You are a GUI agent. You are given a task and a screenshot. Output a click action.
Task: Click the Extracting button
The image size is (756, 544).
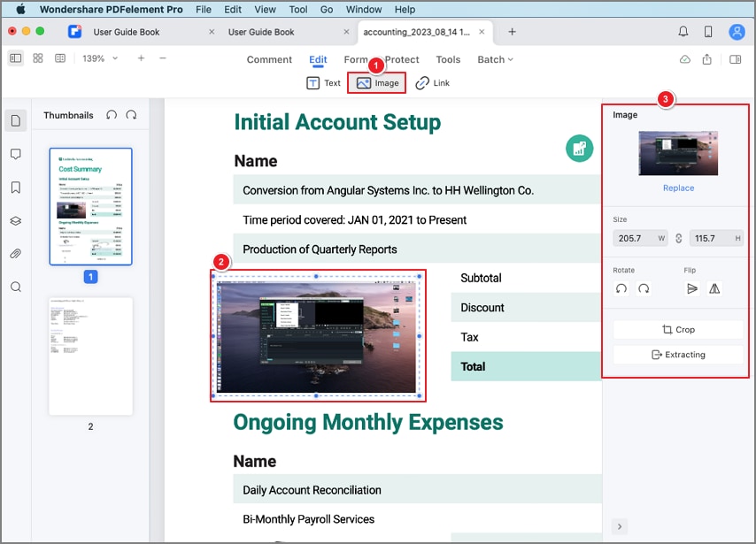[678, 355]
